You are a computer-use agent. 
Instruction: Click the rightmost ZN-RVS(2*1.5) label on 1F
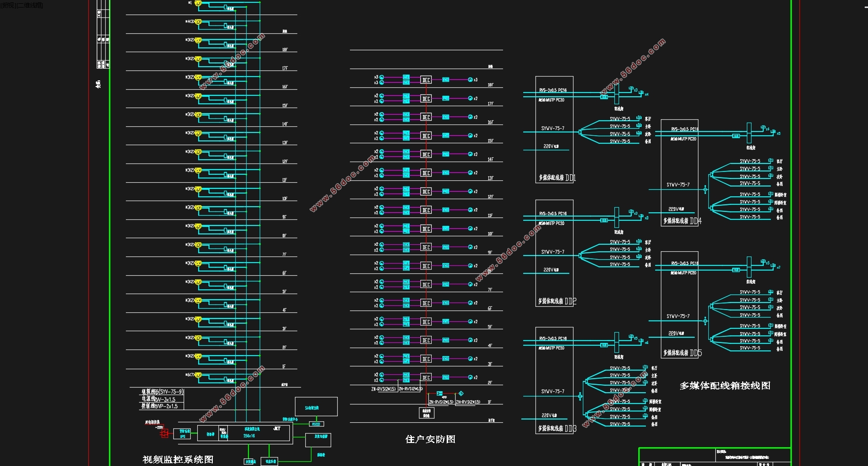click(468, 402)
